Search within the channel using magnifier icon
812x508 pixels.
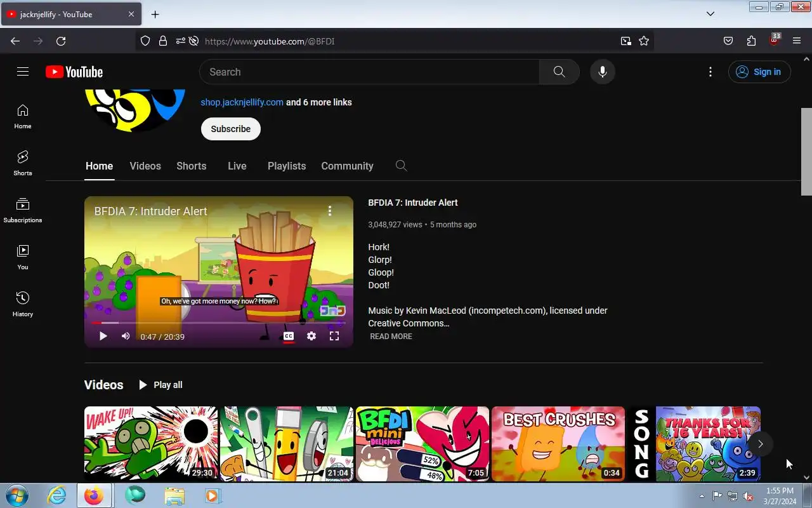point(401,166)
